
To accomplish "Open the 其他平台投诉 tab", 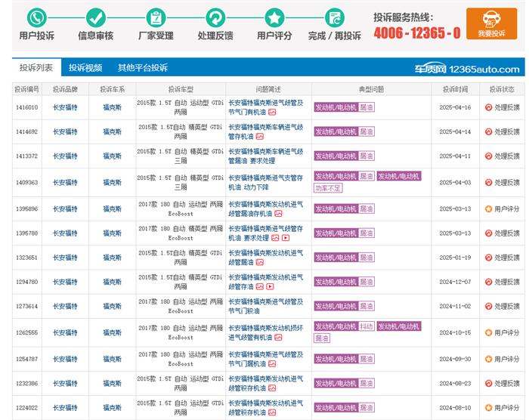I will click(143, 67).
